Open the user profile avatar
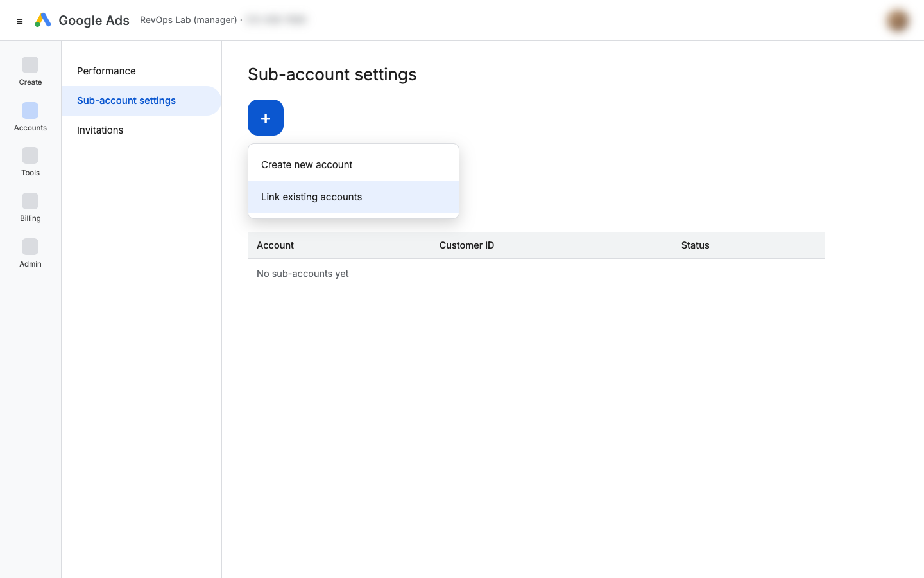This screenshot has height=578, width=924. pyautogui.click(x=898, y=21)
